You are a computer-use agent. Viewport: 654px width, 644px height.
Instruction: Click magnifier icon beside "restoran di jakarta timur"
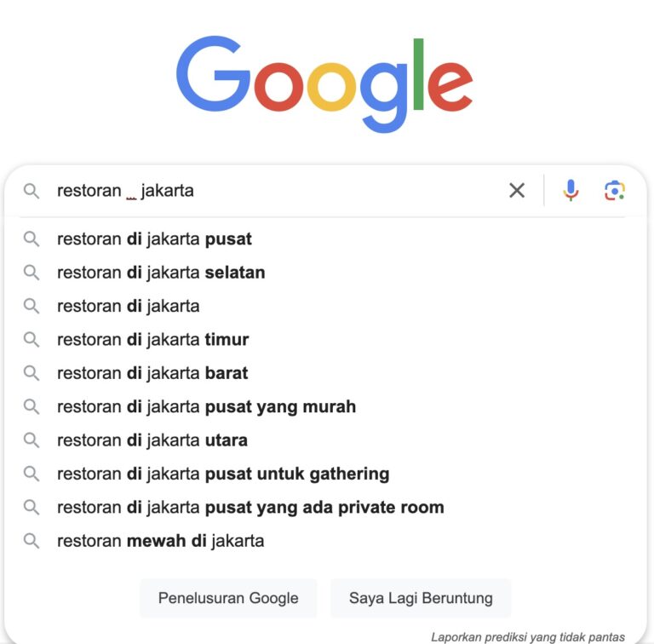pyautogui.click(x=32, y=340)
